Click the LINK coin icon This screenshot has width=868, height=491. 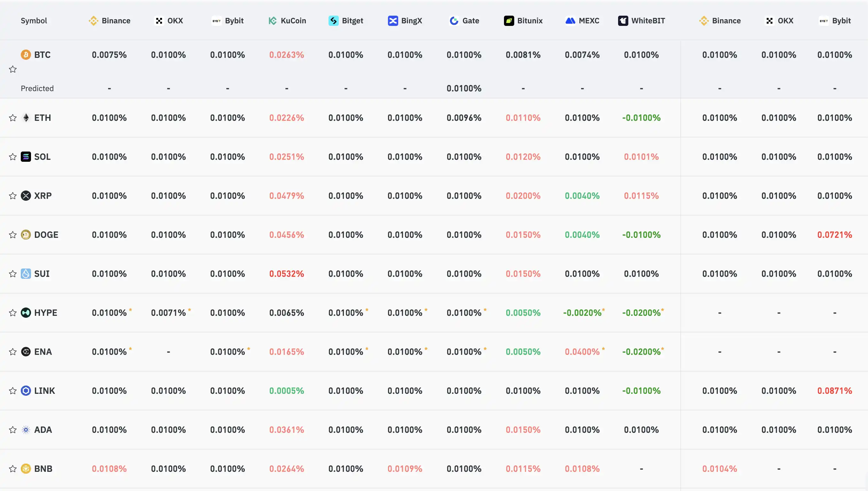pos(26,391)
